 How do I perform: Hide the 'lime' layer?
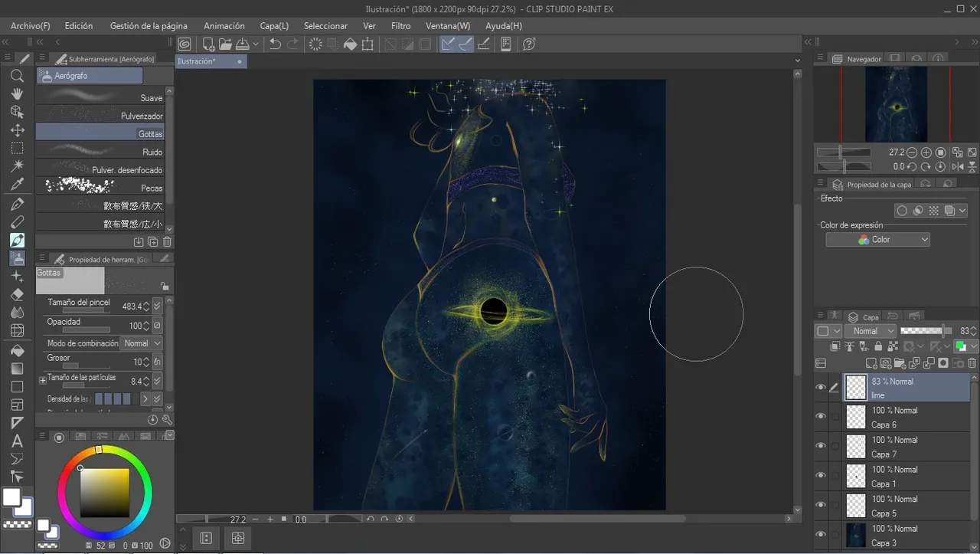(x=821, y=388)
